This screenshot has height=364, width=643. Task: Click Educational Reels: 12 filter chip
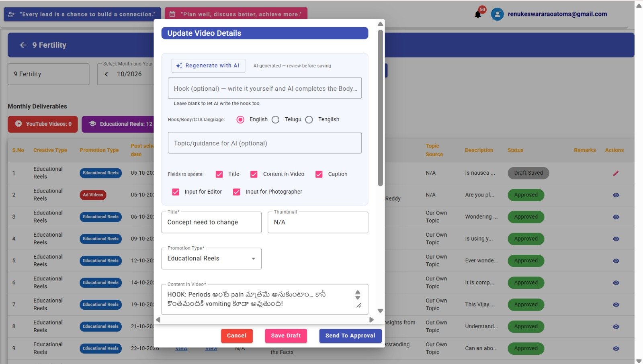119,124
